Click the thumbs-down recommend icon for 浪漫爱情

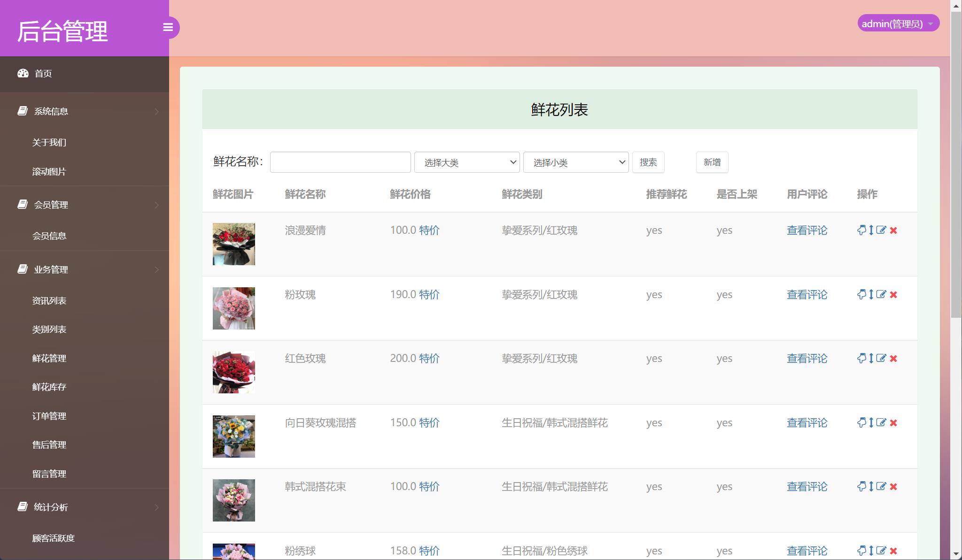pos(862,230)
